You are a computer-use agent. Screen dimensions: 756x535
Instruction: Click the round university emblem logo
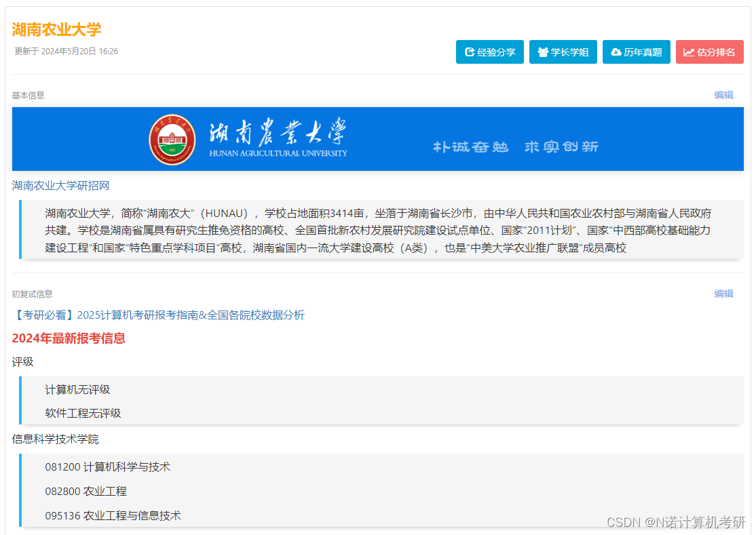pyautogui.click(x=172, y=140)
